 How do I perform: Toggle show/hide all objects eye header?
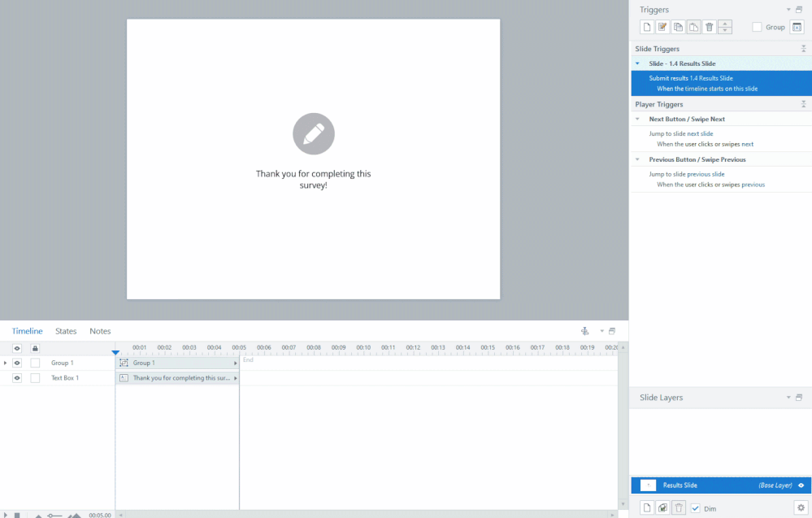tap(17, 349)
